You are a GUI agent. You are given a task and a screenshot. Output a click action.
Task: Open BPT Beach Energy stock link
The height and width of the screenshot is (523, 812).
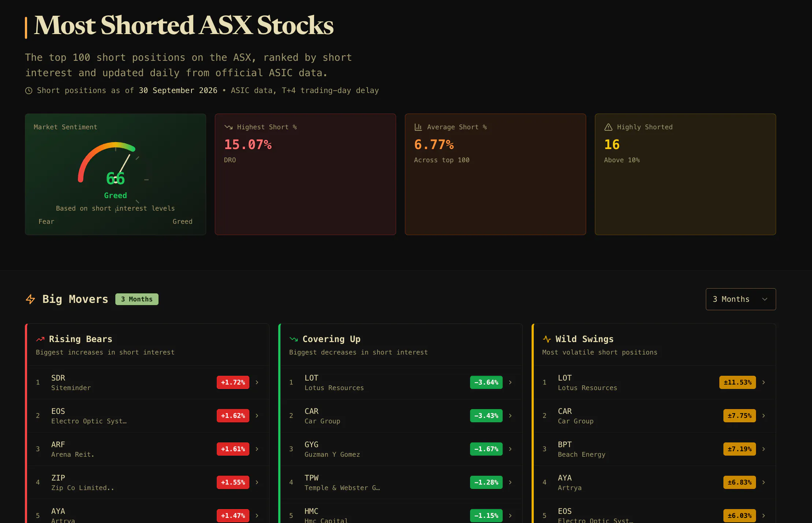(655, 449)
